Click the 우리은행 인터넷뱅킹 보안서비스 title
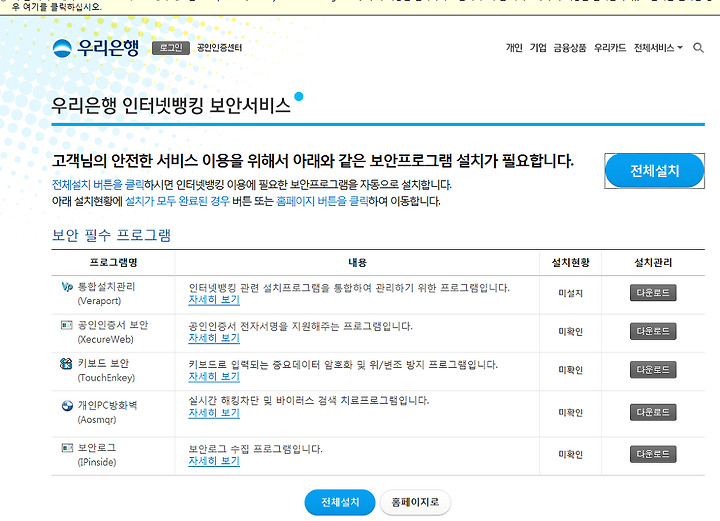Screen dimensions: 720x521 (171, 106)
